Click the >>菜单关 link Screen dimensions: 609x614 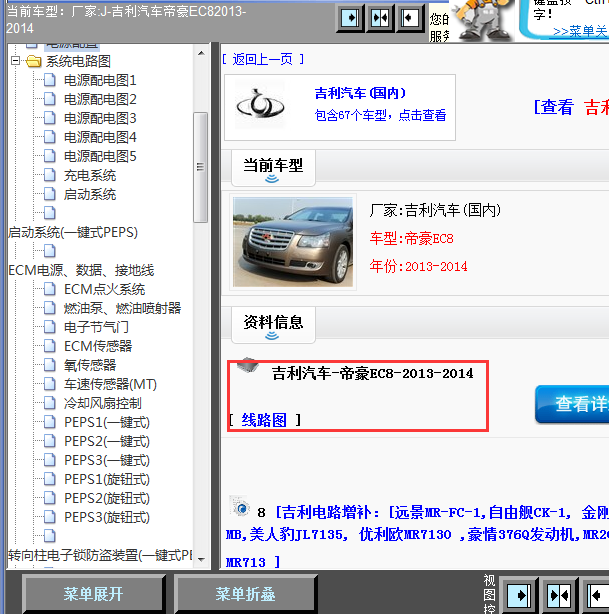tap(580, 31)
